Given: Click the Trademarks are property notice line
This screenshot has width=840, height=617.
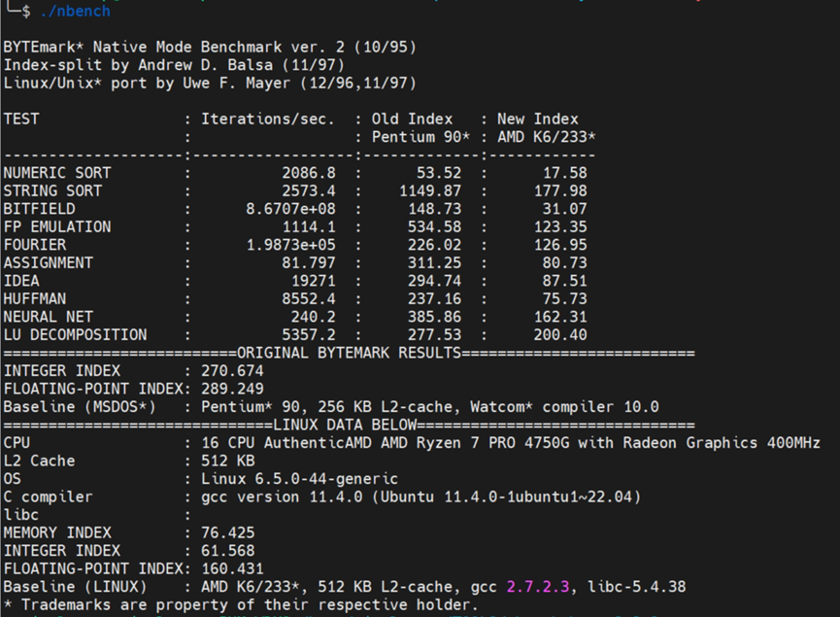Looking at the screenshot, I should 241,604.
